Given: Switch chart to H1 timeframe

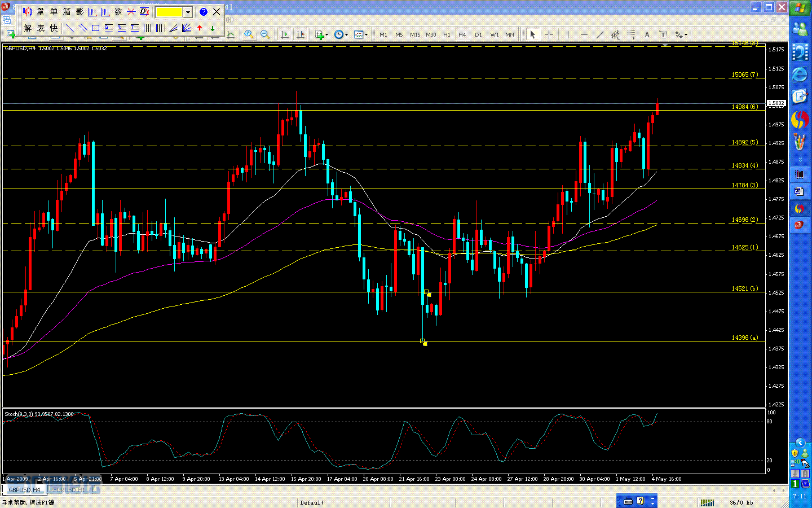Looking at the screenshot, I should 447,34.
